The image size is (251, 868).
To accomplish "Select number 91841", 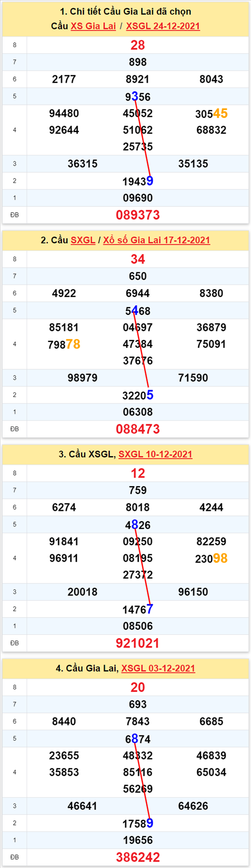I will (64, 542).
